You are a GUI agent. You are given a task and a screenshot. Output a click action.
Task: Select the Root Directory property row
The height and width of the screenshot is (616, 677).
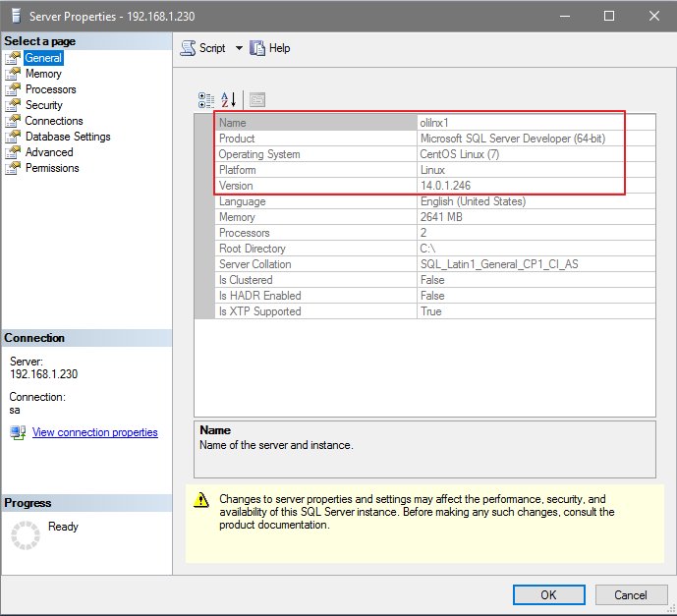tap(434, 249)
